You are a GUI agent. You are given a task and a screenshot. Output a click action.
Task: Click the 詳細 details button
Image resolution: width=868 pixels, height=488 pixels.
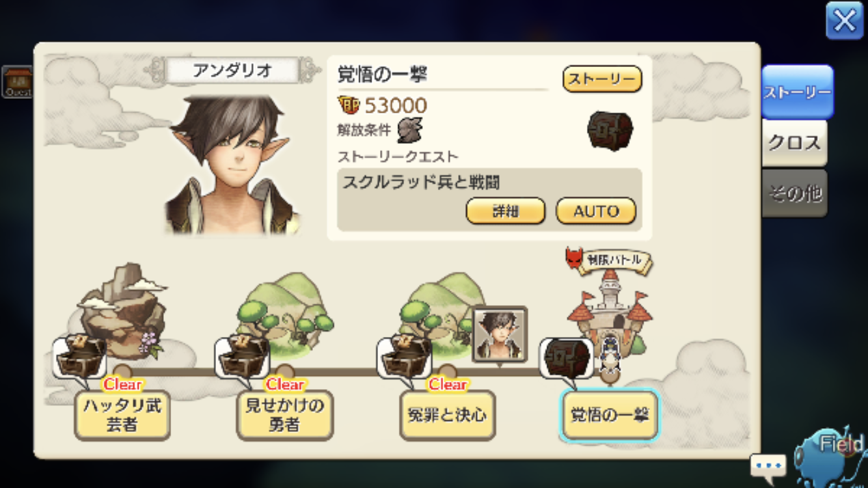pyautogui.click(x=506, y=211)
